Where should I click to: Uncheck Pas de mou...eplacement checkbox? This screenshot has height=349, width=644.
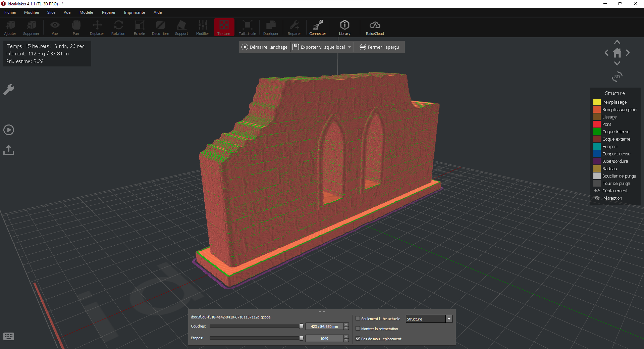[358, 339]
